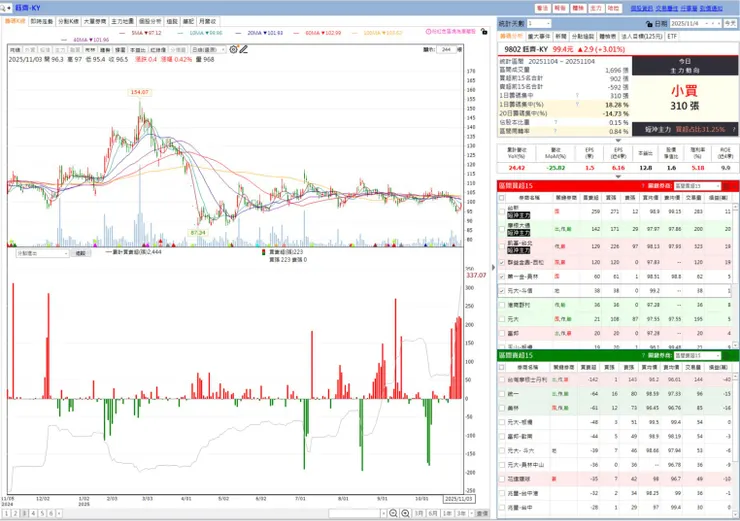Open the 重大事件 tab in right panel
The height and width of the screenshot is (521, 740).
(x=539, y=36)
